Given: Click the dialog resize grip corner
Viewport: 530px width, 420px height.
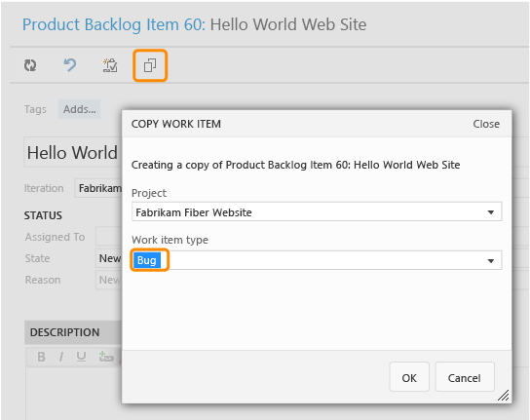Looking at the screenshot, I should [504, 395].
